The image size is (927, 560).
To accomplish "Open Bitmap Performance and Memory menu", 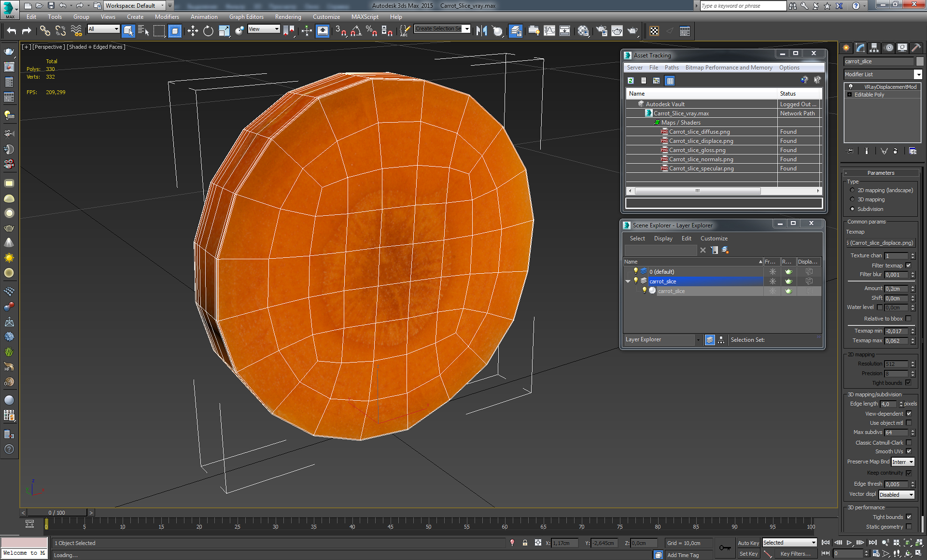I will tap(729, 68).
